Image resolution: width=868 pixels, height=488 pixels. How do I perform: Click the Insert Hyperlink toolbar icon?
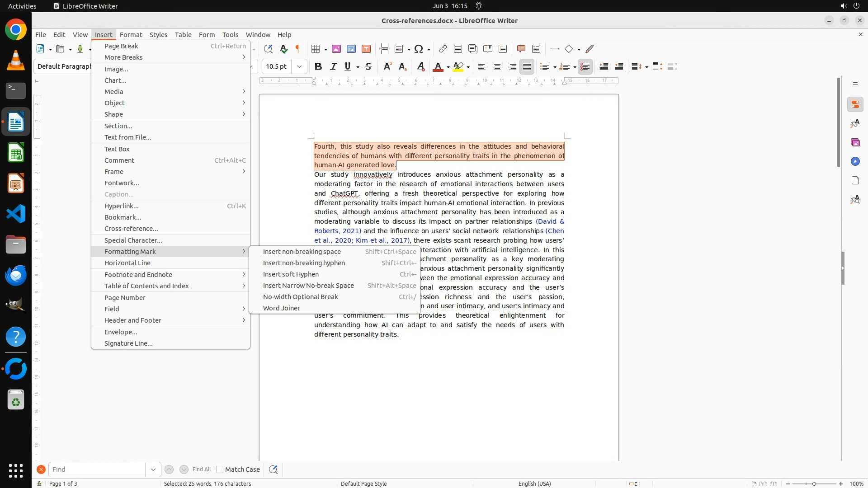click(443, 49)
